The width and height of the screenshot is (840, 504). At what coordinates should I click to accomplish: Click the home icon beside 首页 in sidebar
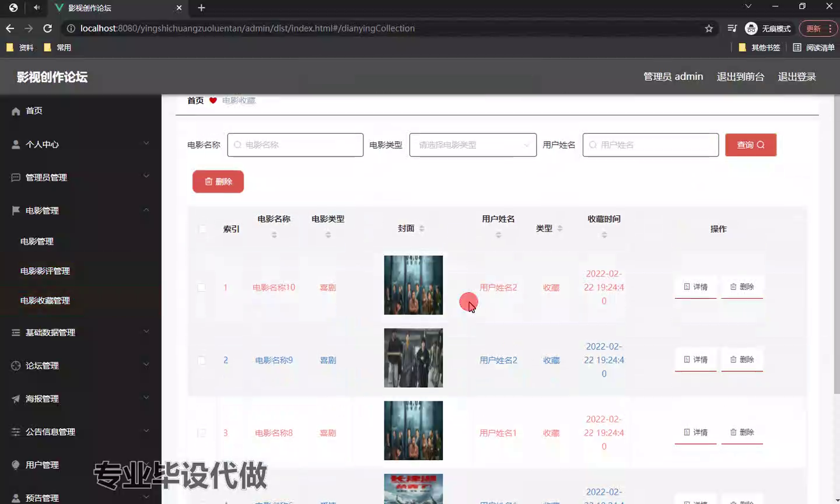(16, 111)
